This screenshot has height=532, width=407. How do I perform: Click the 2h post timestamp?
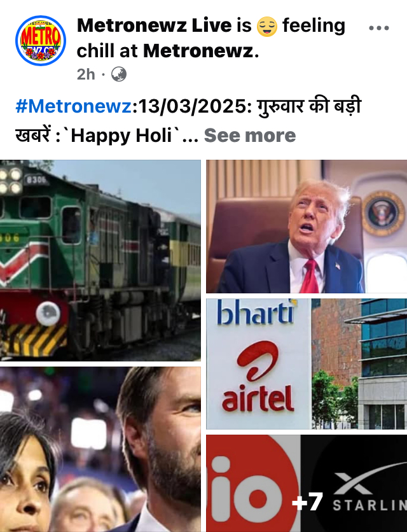(86, 74)
